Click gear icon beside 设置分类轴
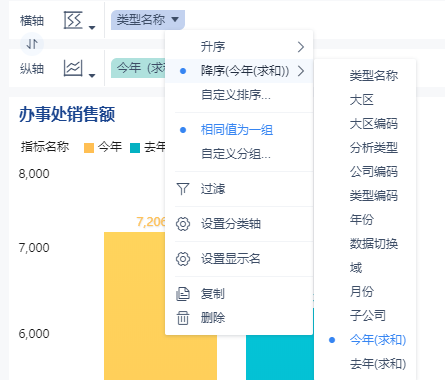This screenshot has height=380, width=445. [x=183, y=224]
